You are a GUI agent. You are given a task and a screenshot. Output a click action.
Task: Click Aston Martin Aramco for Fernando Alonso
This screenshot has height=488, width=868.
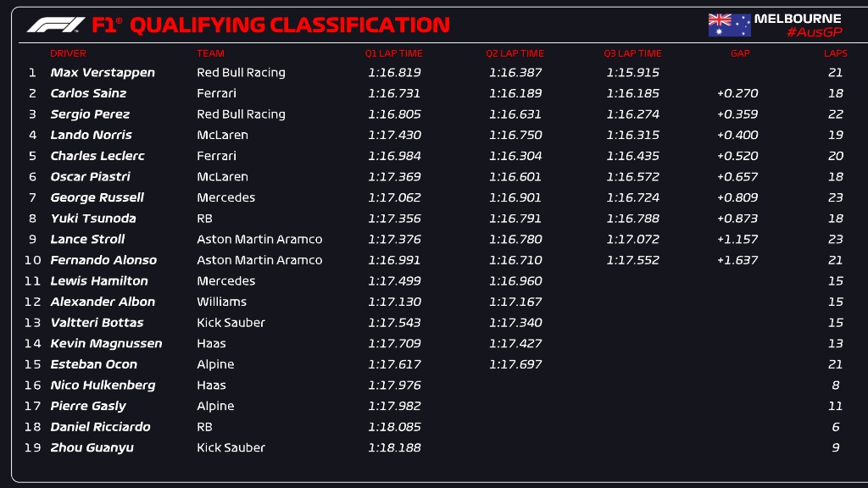point(259,260)
